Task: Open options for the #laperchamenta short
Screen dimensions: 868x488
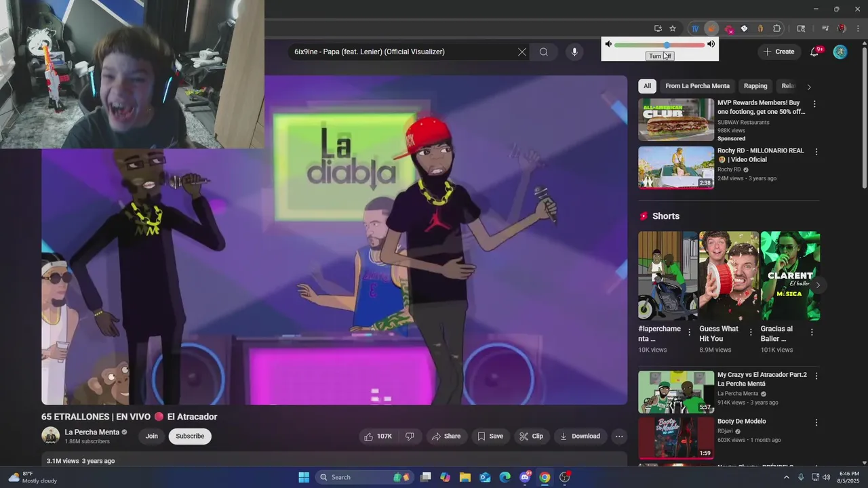Action: coord(690,332)
